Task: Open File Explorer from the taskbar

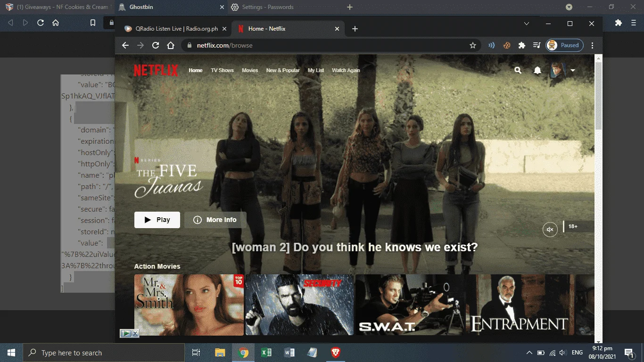Action: pos(220,353)
